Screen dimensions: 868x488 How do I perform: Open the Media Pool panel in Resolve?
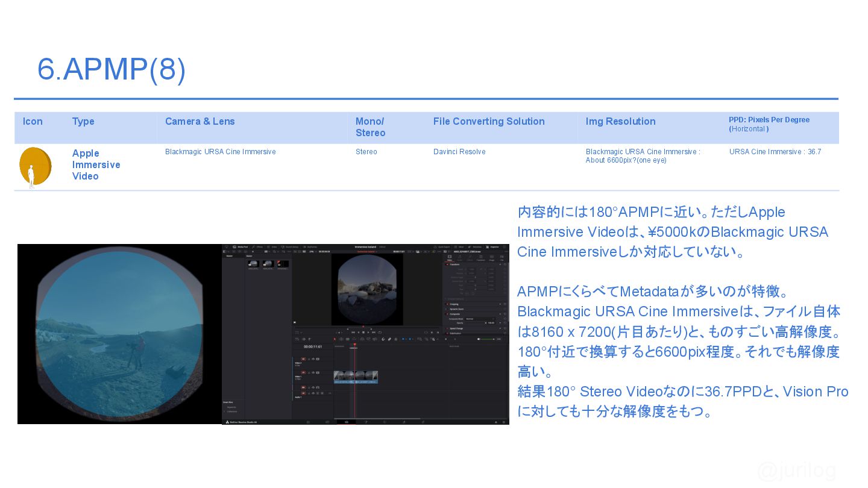point(241,247)
